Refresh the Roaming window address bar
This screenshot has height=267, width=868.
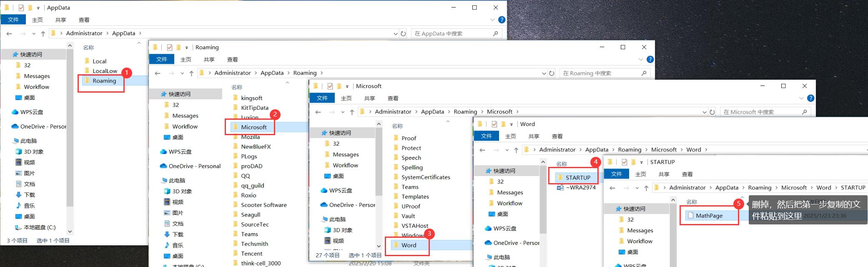click(x=552, y=73)
